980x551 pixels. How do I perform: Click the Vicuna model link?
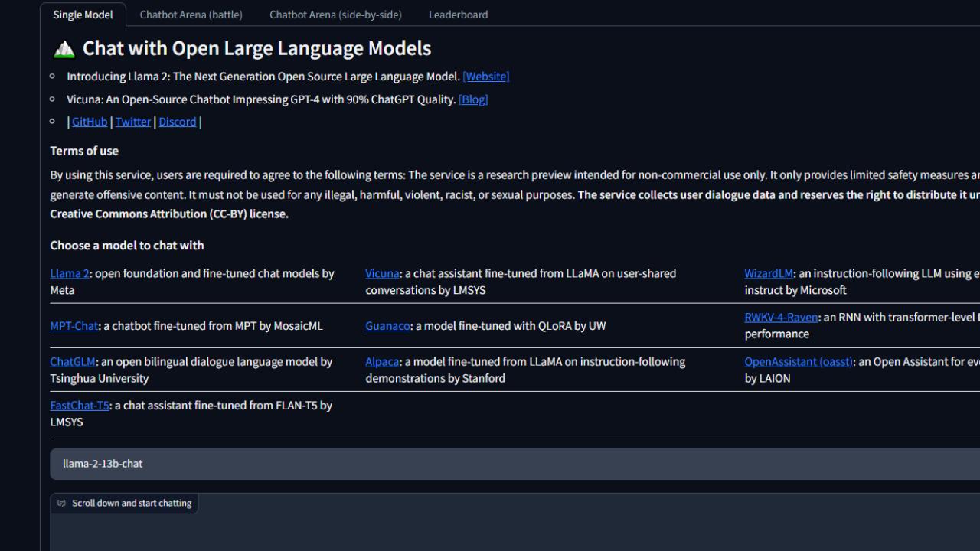tap(382, 273)
